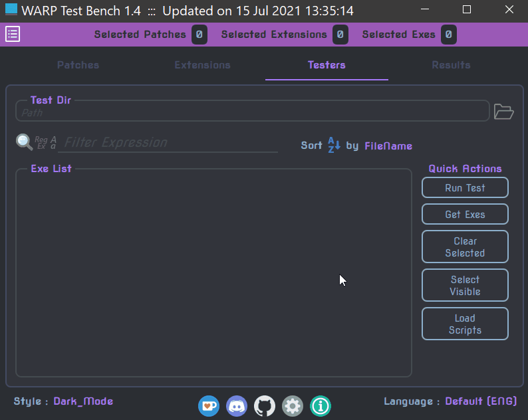Change sort field FileName
Viewport: 528px width, 420px height.
pos(388,146)
